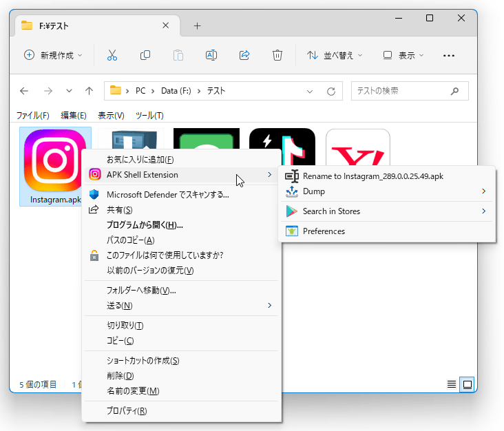This screenshot has height=431, width=504.
Task: Click the Delete trash icon in toolbar
Action: [277, 55]
